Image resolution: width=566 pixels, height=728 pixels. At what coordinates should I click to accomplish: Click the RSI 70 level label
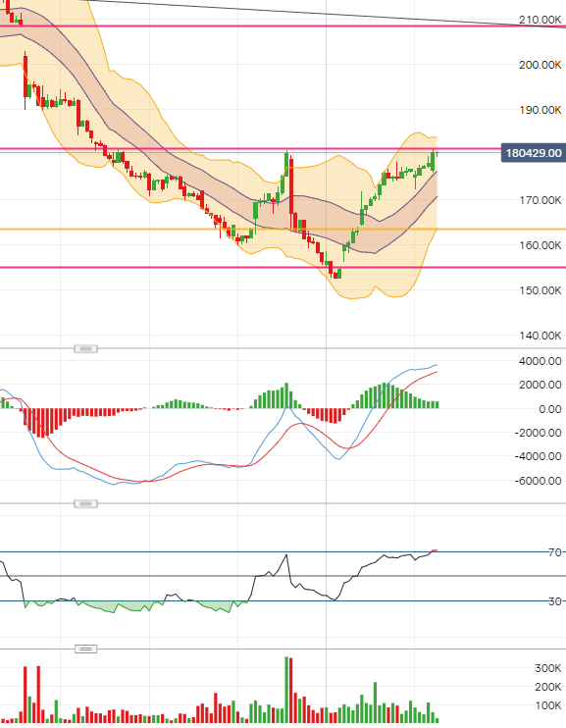coord(555,552)
